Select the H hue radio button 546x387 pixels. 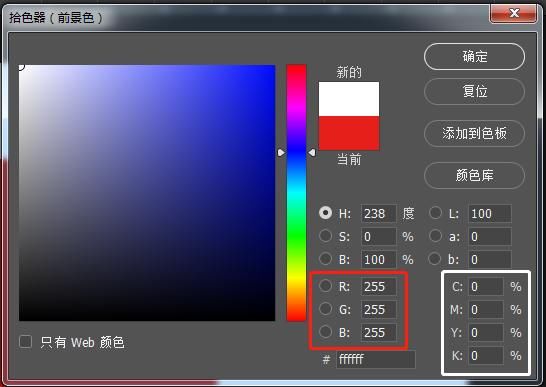325,213
